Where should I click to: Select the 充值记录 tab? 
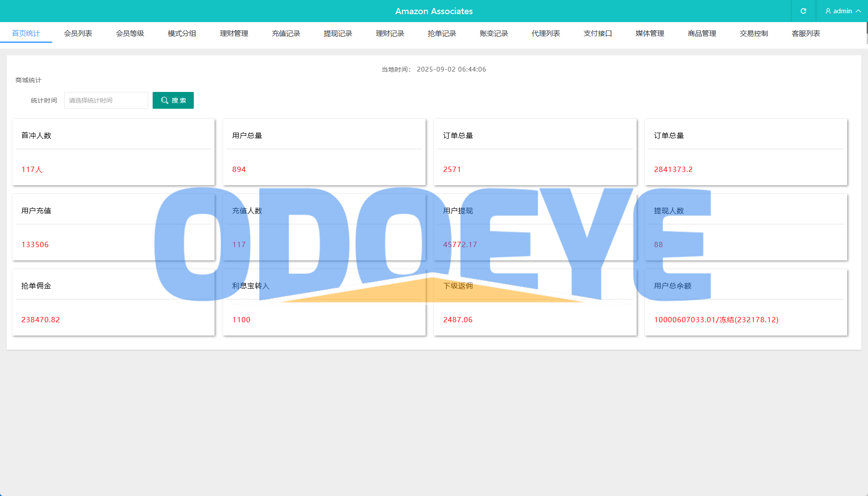[x=286, y=33]
